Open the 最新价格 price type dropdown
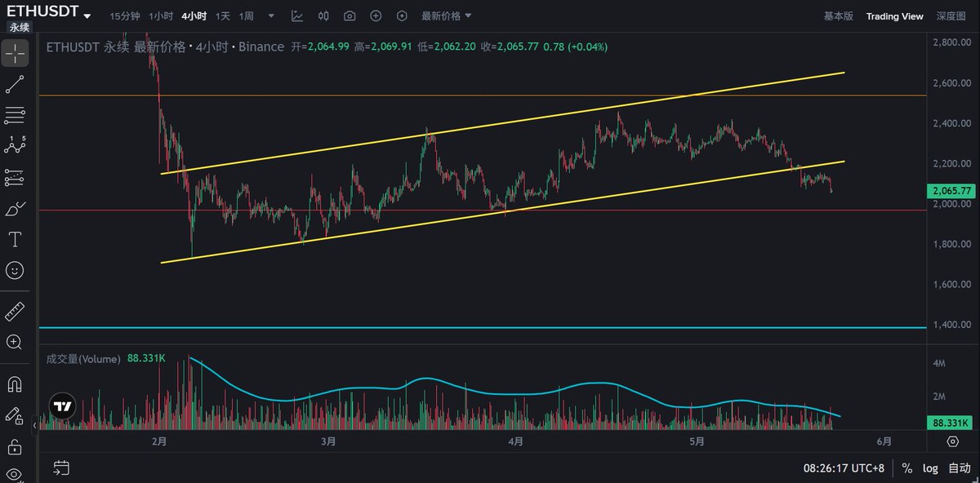The width and height of the screenshot is (980, 483). click(446, 16)
